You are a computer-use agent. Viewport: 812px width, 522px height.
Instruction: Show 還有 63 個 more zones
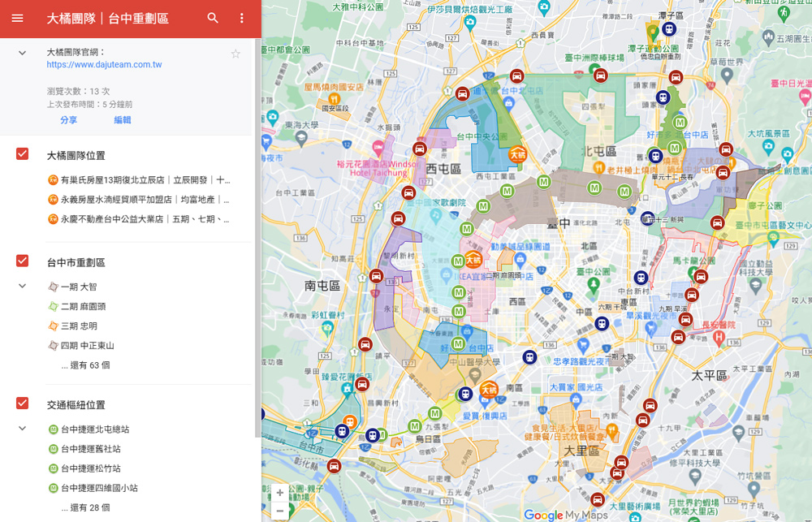click(x=85, y=365)
